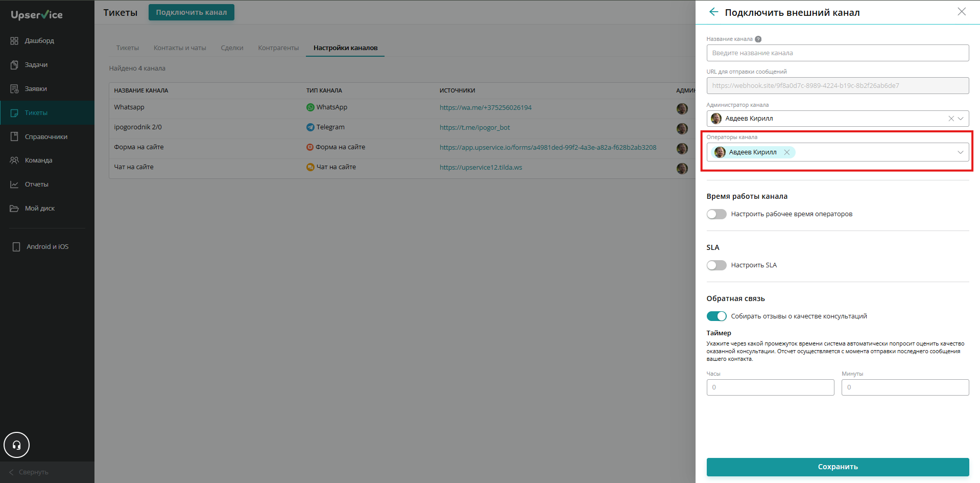
Task: Switch to the Сделки tab
Action: [232, 48]
